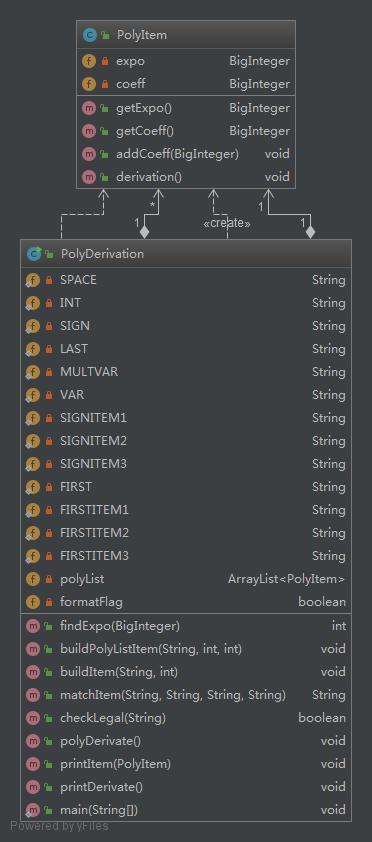Select the FIRSTITEM2 field
372x842 pixels.
pos(186,533)
